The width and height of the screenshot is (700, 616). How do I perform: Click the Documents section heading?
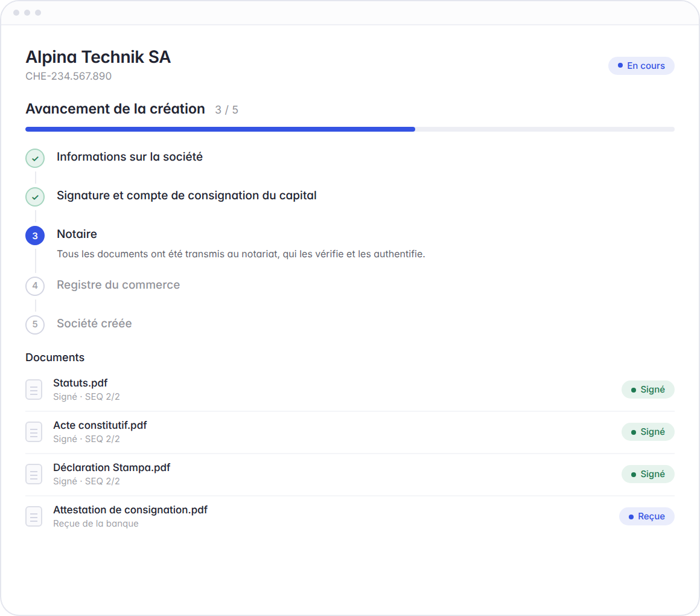(55, 358)
